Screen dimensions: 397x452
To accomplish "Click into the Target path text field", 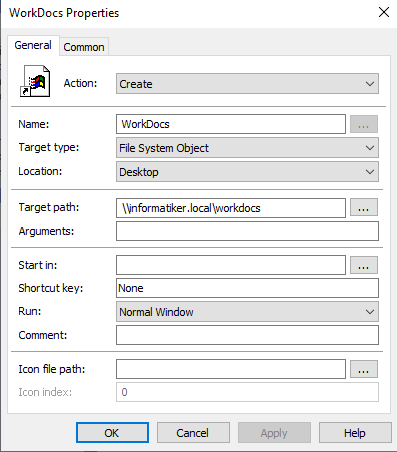I will 231,208.
